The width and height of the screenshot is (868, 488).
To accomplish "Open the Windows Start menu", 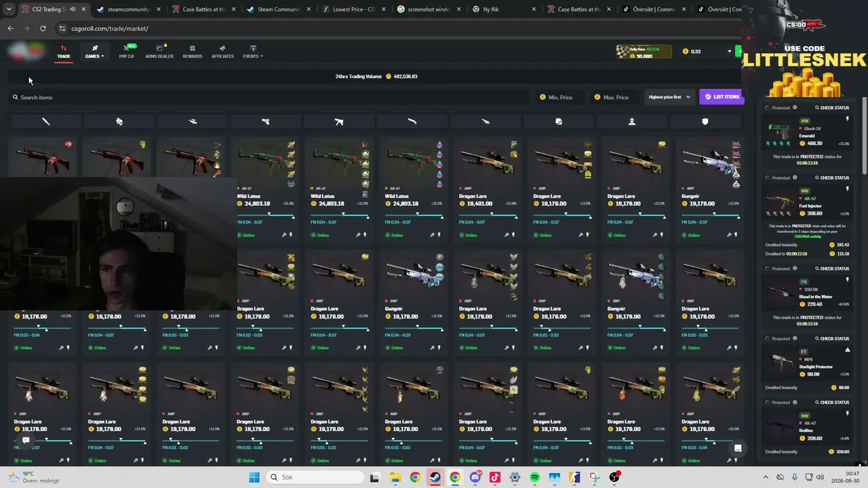I will click(254, 477).
